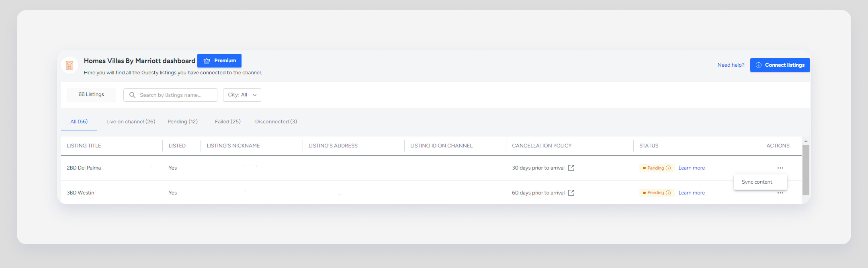Click the Marriott channel logo icon
The width and height of the screenshot is (868, 268).
point(70,65)
